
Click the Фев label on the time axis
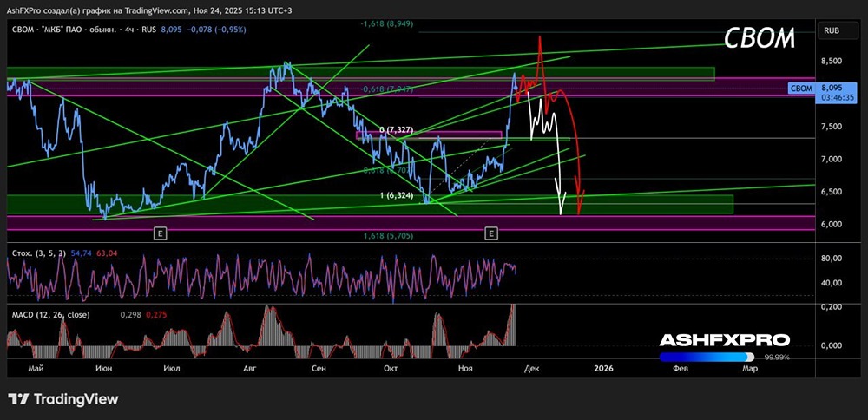(681, 368)
